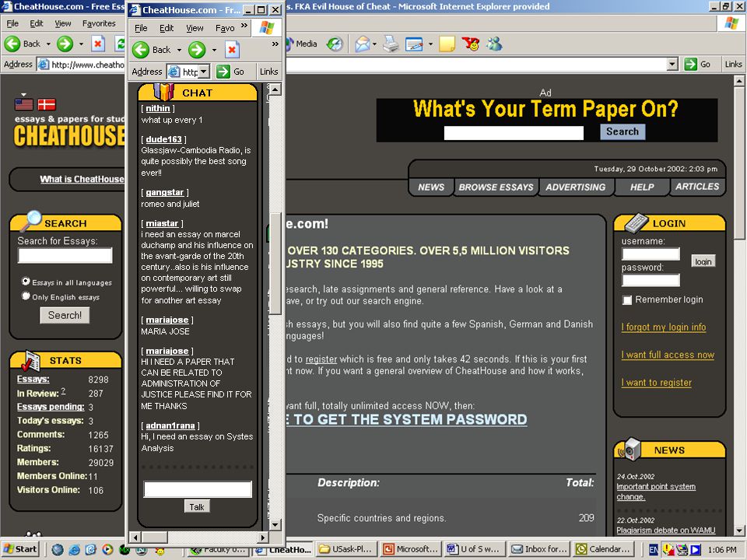
Task: Click I want full access now link
Action: [668, 355]
